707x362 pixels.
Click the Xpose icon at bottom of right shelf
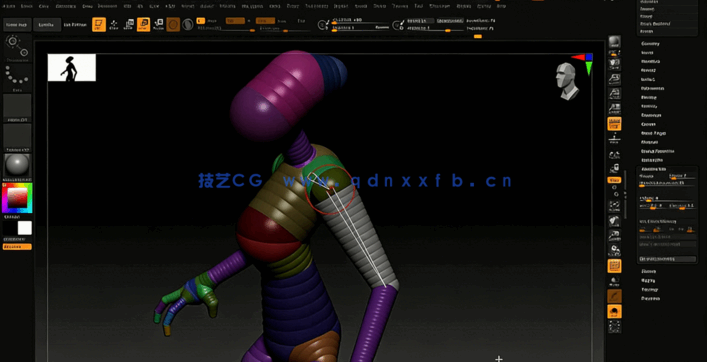pyautogui.click(x=614, y=326)
